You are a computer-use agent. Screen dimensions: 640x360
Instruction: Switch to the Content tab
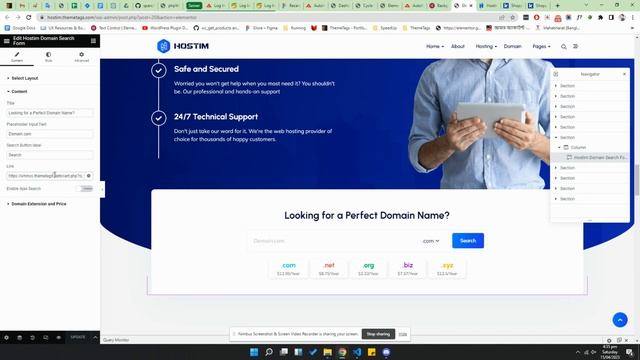point(17,57)
